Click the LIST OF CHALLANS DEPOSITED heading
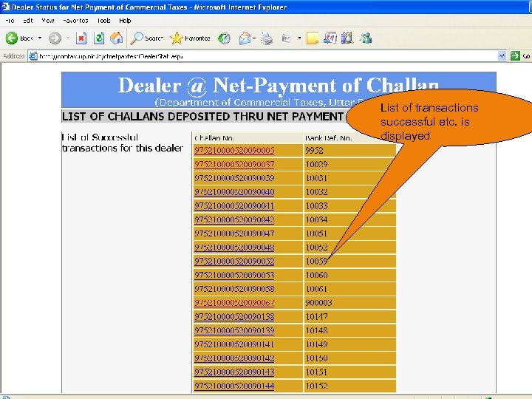Screen dimensions: 532x399 203,117
